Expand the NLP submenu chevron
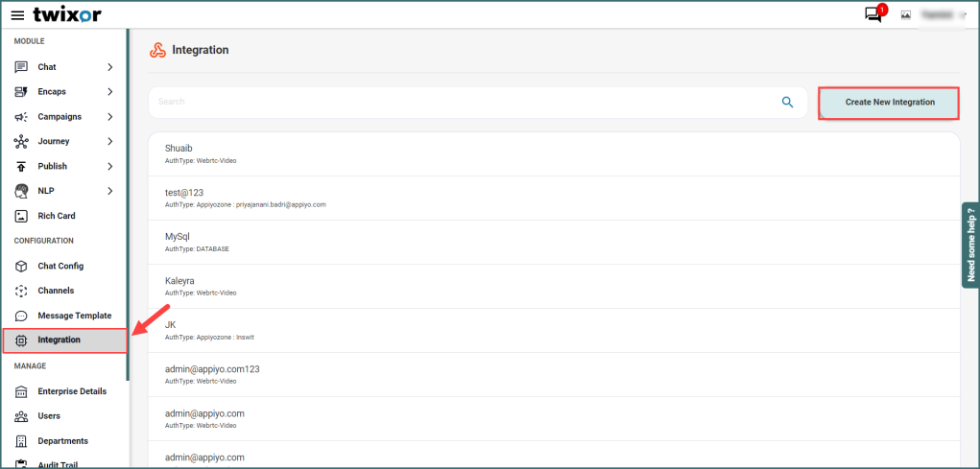Image resolution: width=980 pixels, height=469 pixels. [110, 191]
